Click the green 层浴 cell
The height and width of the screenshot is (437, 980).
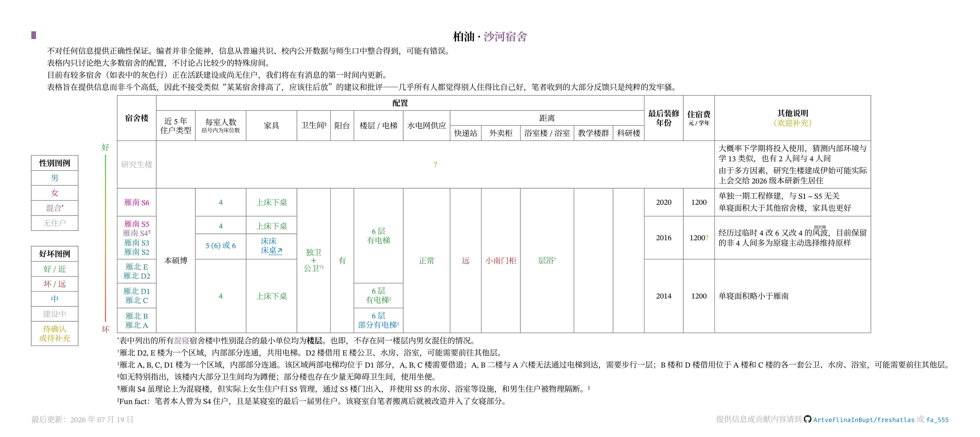click(x=547, y=261)
